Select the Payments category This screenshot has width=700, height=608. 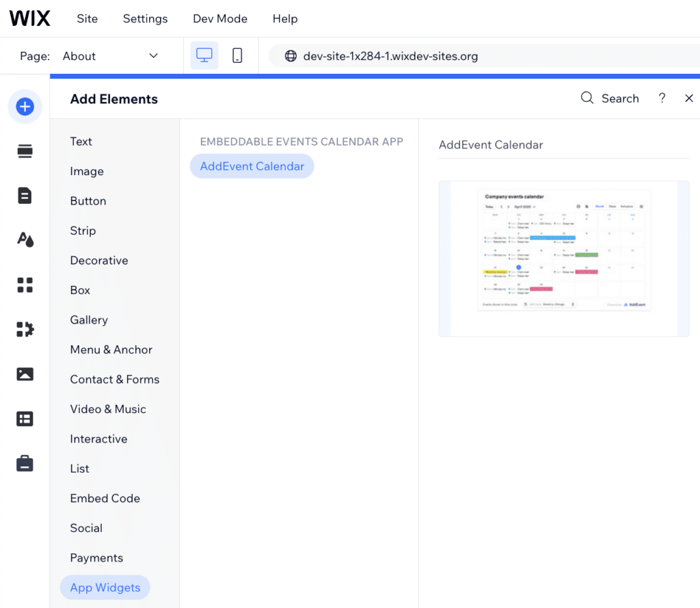point(96,558)
